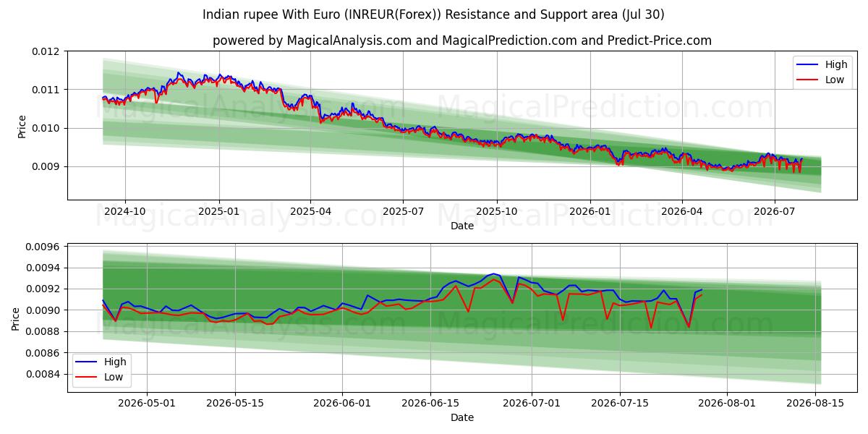Click the bottom chart y-axis value 0.0086
This screenshot has height=434, width=868.
44,353
